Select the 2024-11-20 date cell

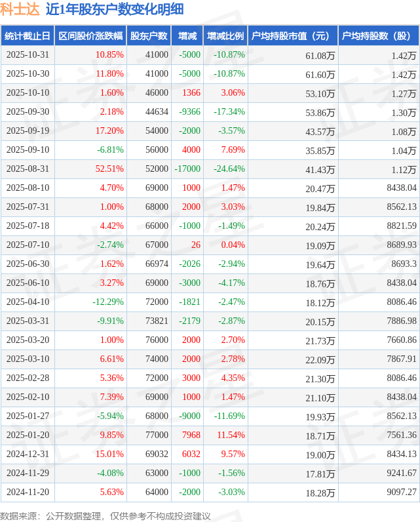coord(28,492)
